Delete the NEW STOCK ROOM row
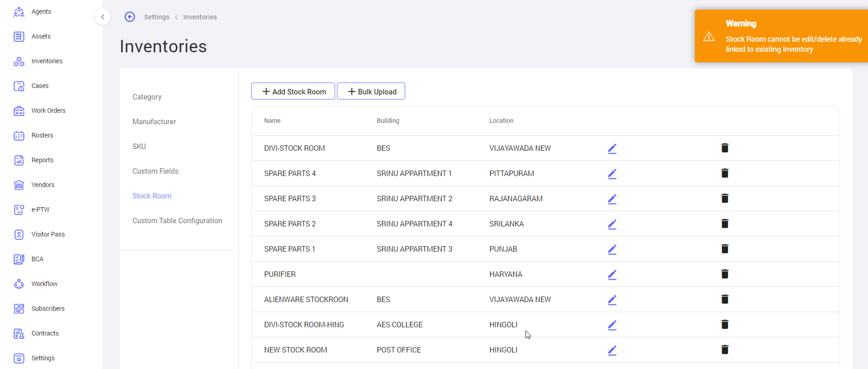The height and width of the screenshot is (369, 868). click(725, 350)
